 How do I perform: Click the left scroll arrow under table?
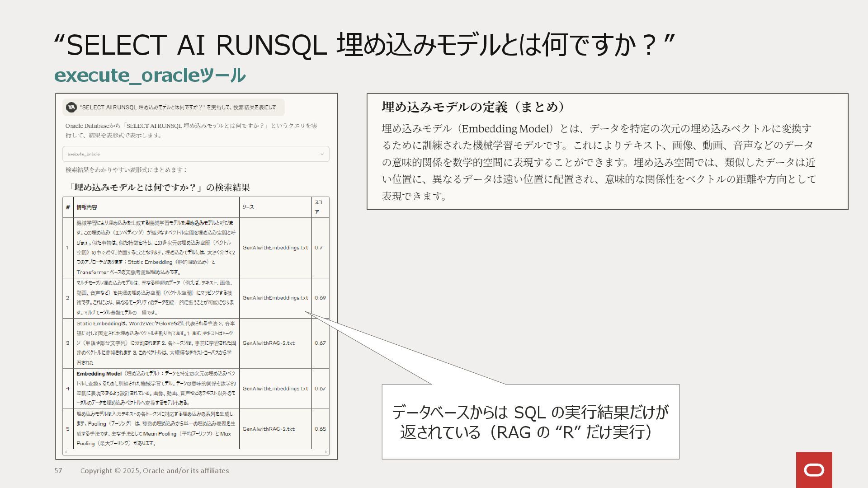pos(66,452)
